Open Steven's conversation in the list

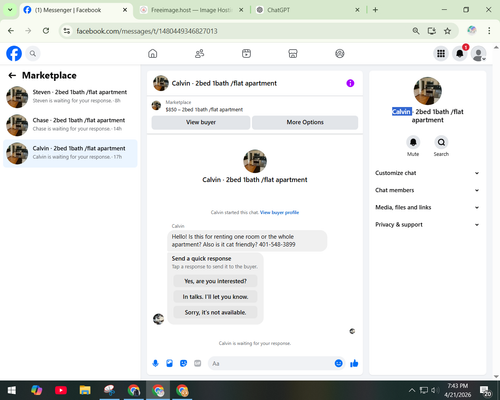tap(70, 97)
